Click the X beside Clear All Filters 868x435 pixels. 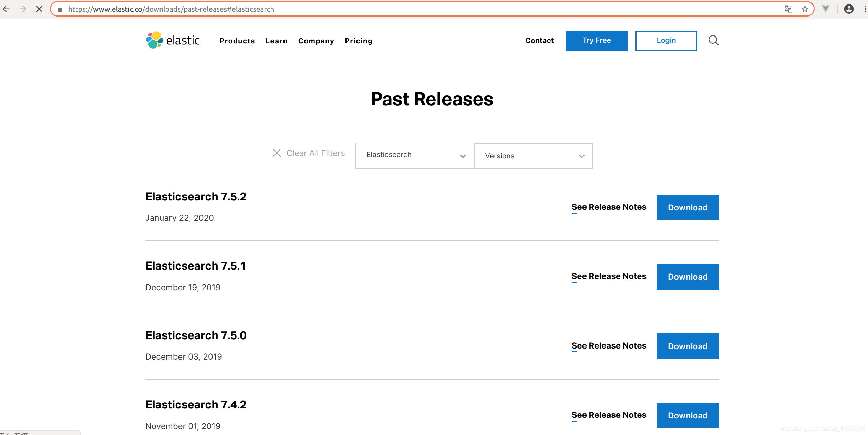click(x=277, y=153)
